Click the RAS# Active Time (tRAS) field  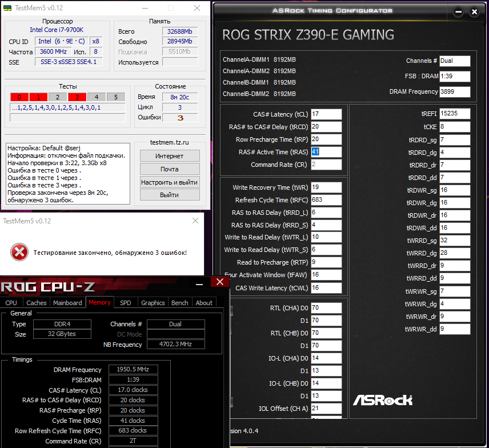coord(326,152)
